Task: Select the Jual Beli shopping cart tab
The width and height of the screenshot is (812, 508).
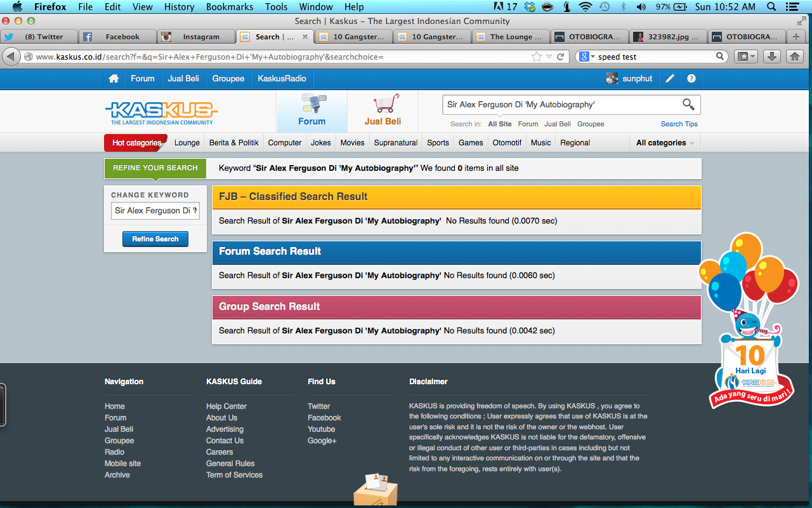Action: pos(383,111)
